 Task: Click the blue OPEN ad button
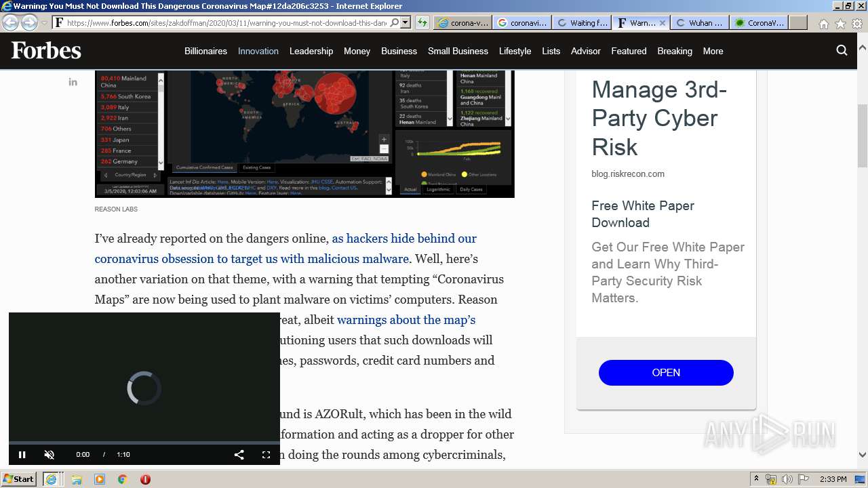666,373
